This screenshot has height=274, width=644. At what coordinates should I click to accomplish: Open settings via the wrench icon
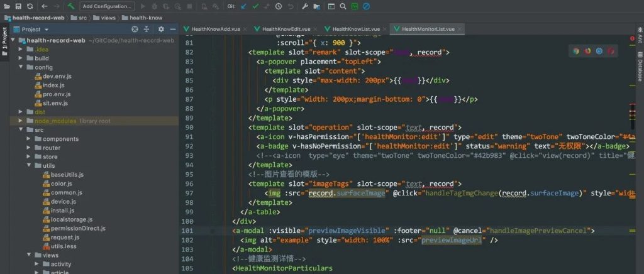tap(305, 6)
